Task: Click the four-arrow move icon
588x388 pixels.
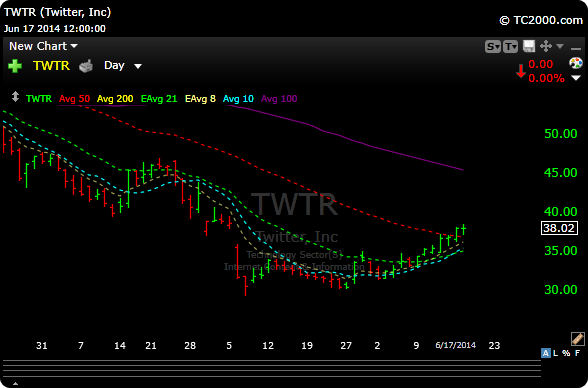Action: [x=546, y=46]
